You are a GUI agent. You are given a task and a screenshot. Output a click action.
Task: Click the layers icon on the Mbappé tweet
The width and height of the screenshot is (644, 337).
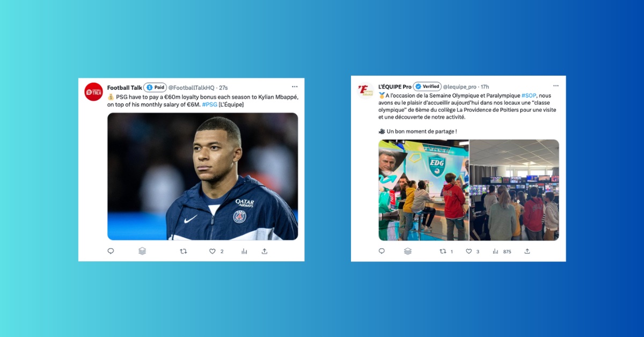[142, 251]
